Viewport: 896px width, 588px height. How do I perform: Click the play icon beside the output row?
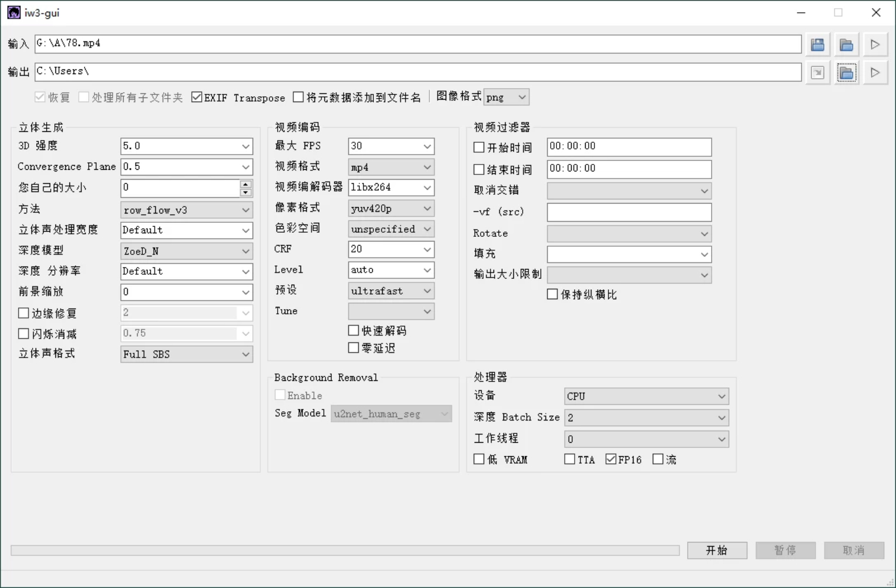click(x=875, y=72)
